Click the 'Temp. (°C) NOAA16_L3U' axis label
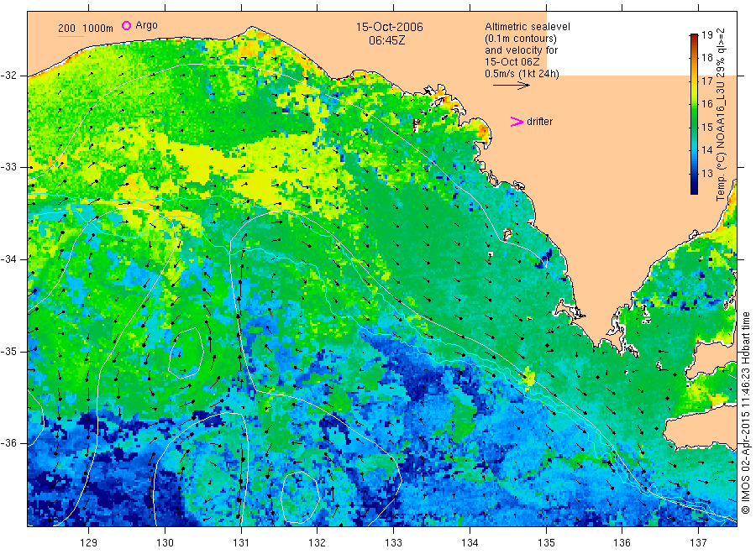Screen dimensions: 756x554 tap(721, 141)
